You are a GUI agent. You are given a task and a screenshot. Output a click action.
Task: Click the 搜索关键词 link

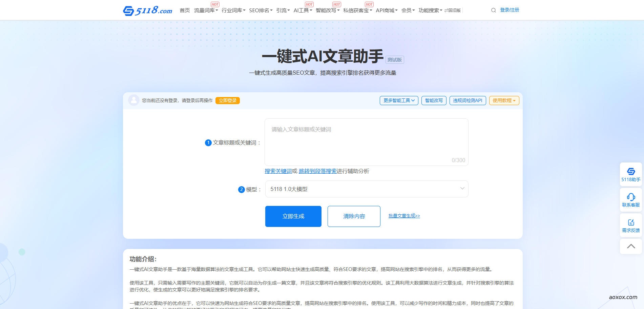click(x=278, y=171)
